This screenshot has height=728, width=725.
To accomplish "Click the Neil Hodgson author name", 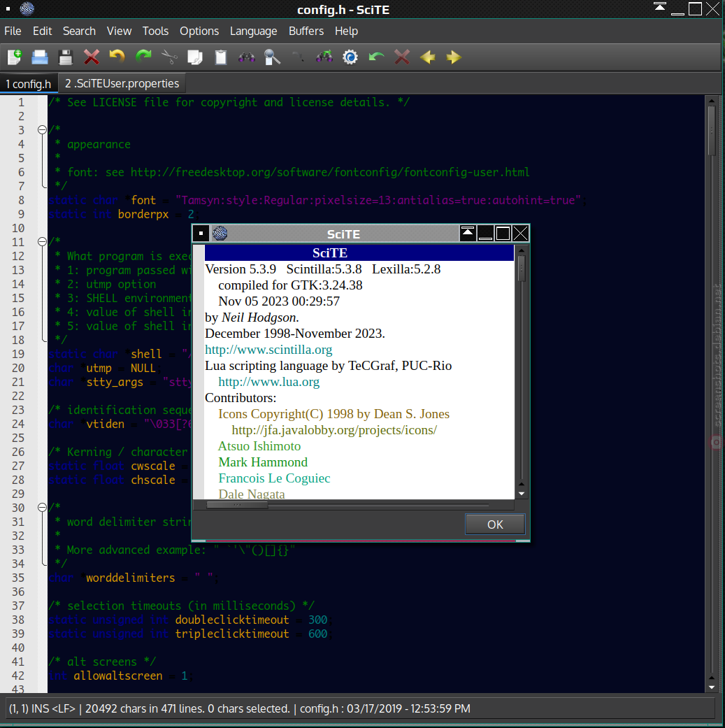I will (260, 317).
